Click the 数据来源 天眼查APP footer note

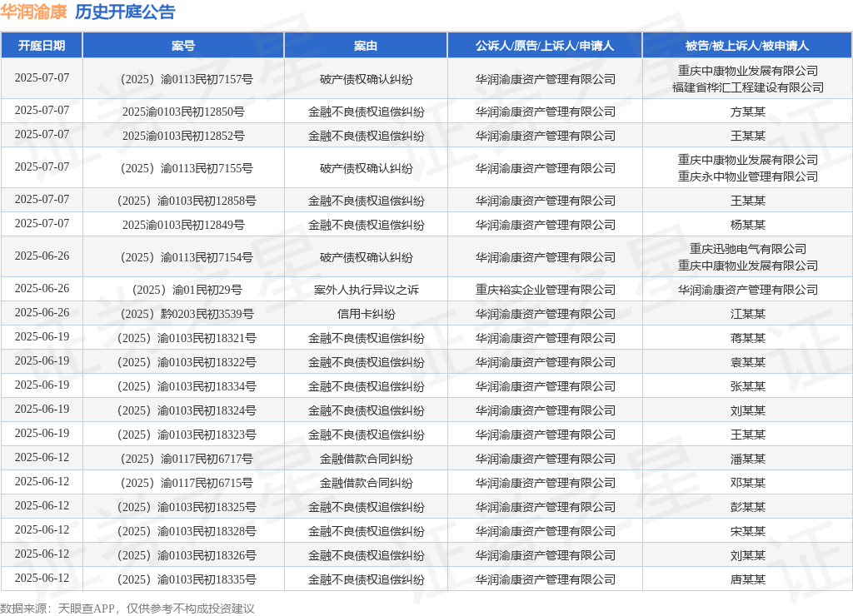pos(127,609)
